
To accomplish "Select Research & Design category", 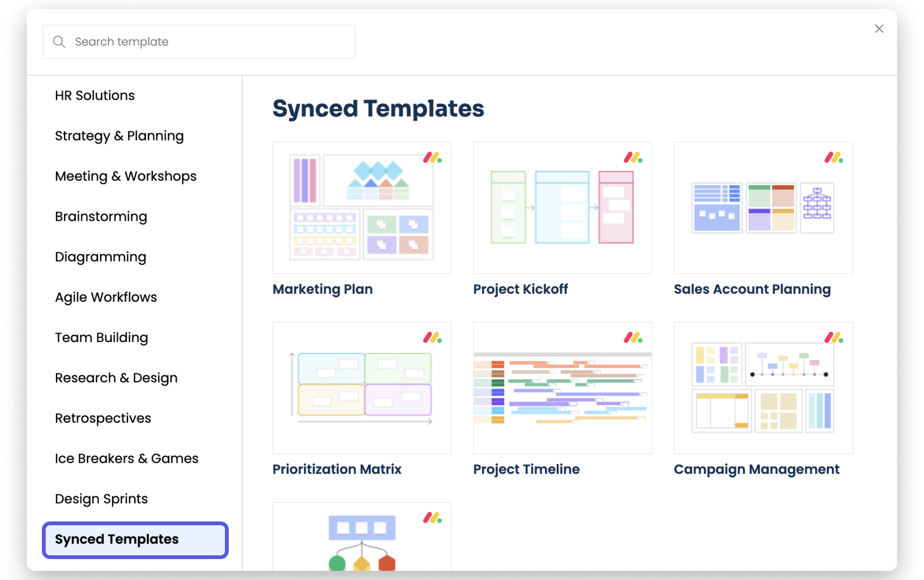I will tap(116, 378).
